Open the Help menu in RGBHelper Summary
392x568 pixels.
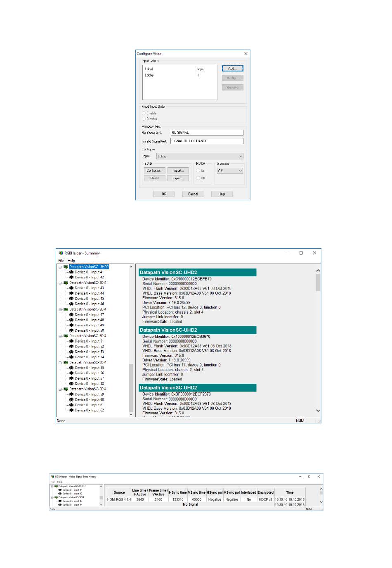[71, 261]
